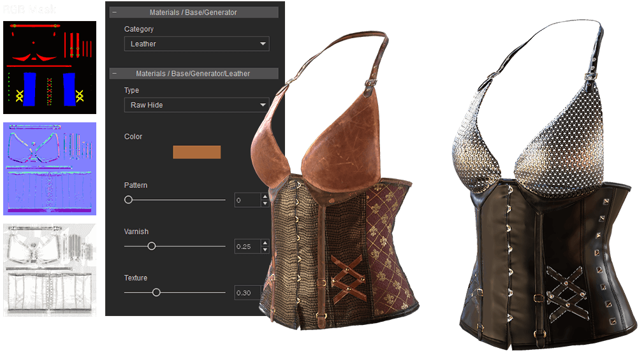Collapse the Materials / Base/Generator section
The height and width of the screenshot is (353, 644).
(114, 12)
